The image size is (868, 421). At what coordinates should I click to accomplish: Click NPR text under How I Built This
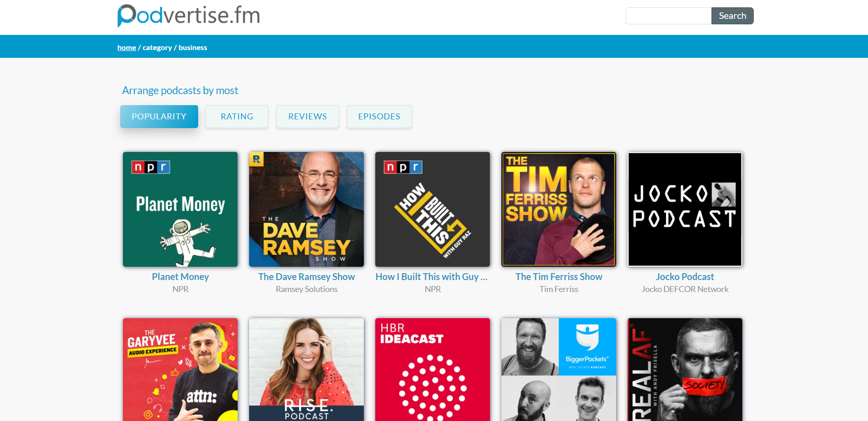(x=433, y=289)
